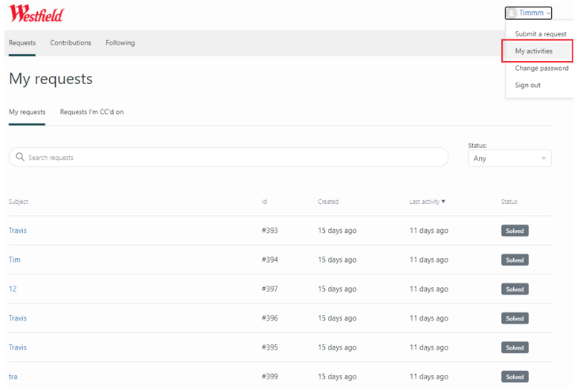Click the Westfield logo
Viewport: 580px width, 392px height.
(36, 13)
